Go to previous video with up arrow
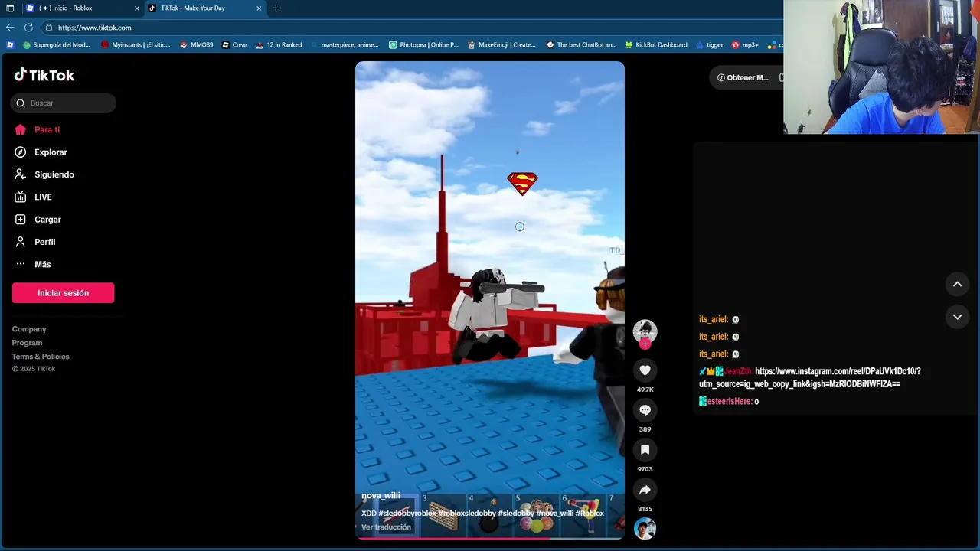The image size is (980, 551). [957, 284]
